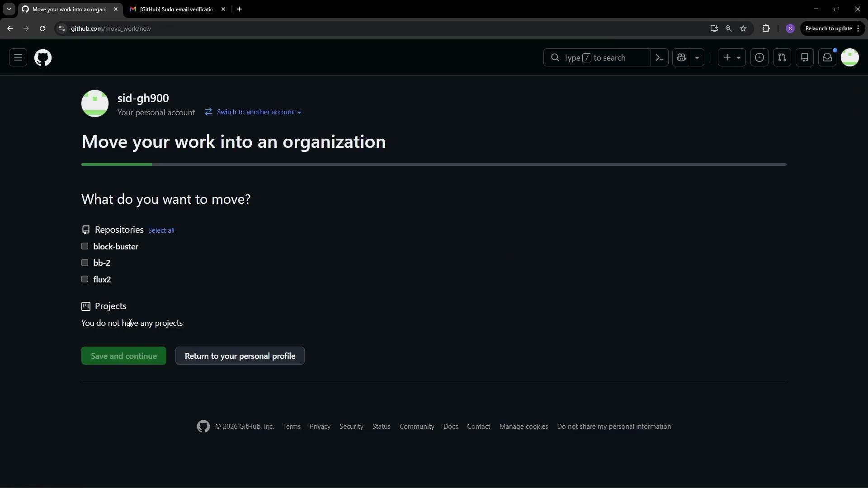
Task: Go back in browser history
Action: [10, 28]
